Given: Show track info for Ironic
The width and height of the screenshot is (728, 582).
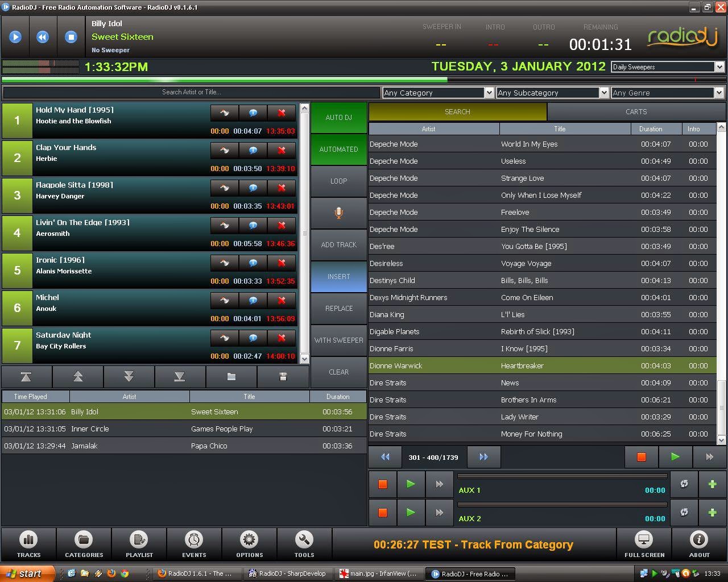Looking at the screenshot, I should tap(253, 263).
